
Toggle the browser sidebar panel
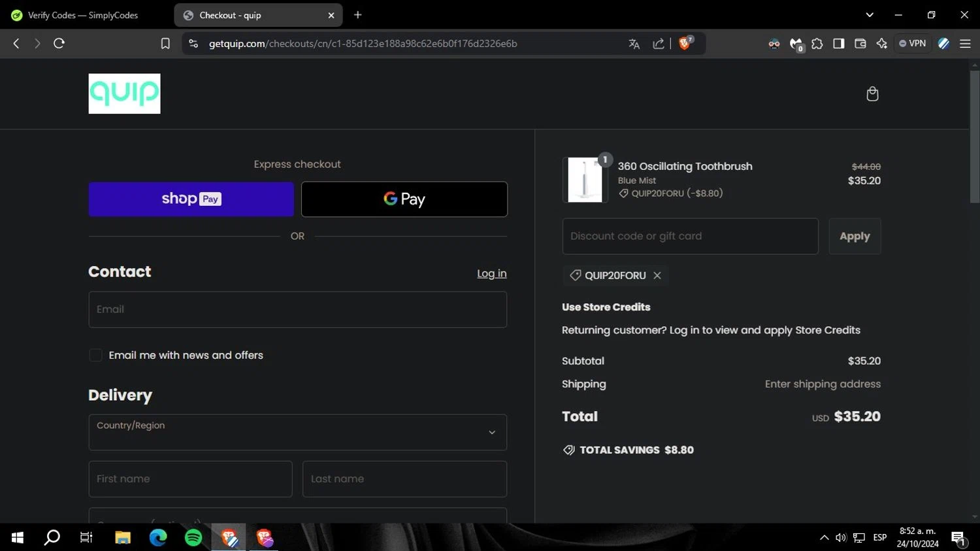click(839, 44)
